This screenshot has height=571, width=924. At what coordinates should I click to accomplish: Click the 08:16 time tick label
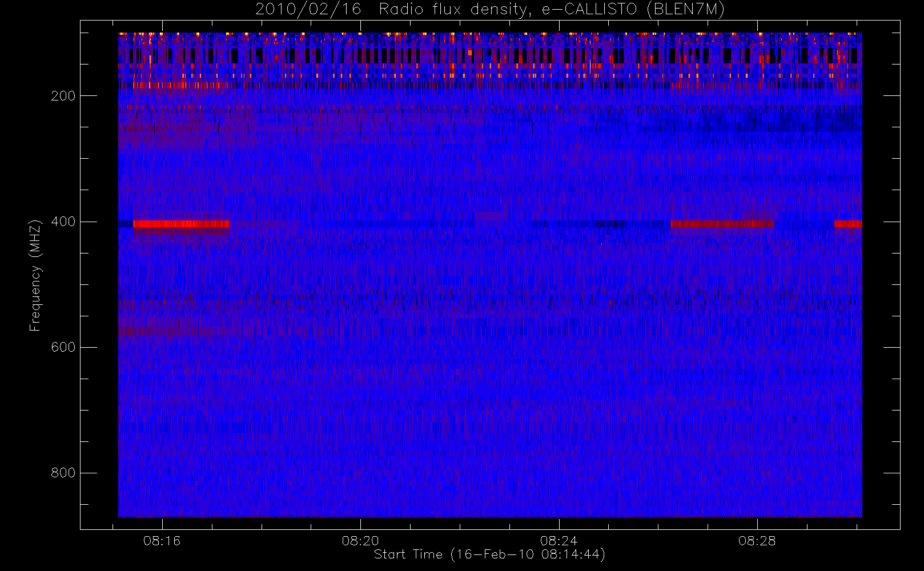pyautogui.click(x=162, y=541)
